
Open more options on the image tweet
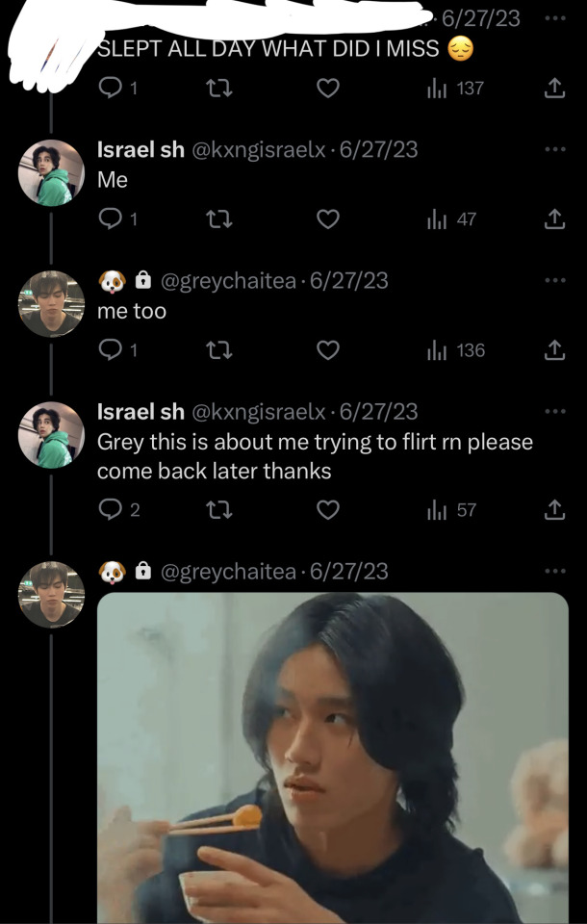pyautogui.click(x=555, y=571)
